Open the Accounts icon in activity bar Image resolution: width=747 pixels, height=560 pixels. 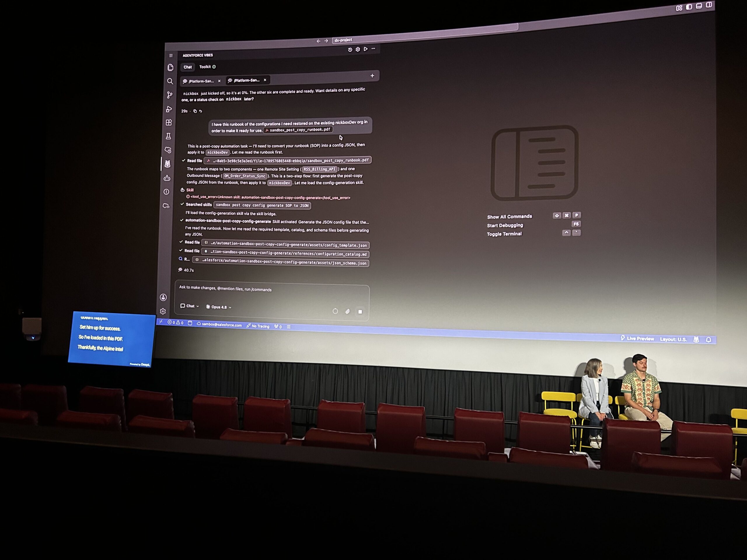point(163,297)
